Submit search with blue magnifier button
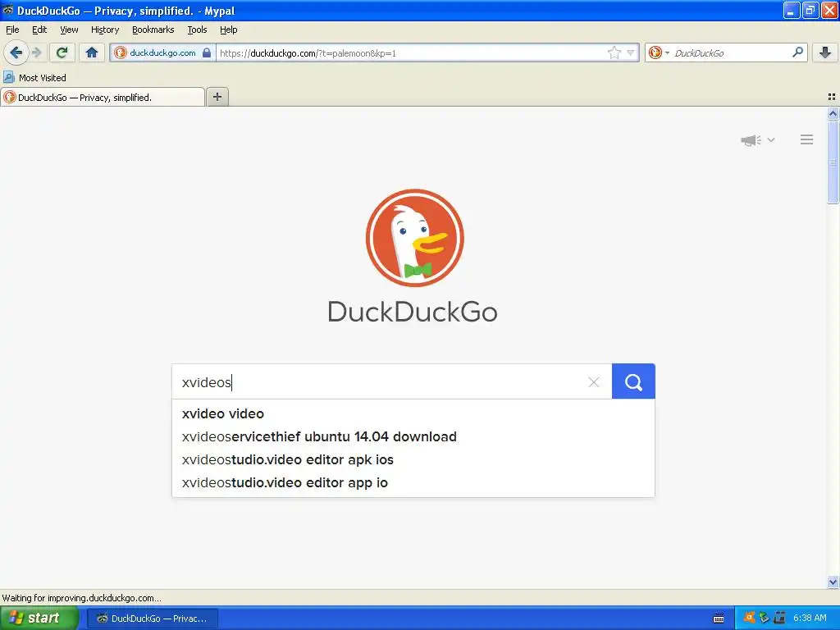Viewport: 840px width, 630px height. (633, 381)
